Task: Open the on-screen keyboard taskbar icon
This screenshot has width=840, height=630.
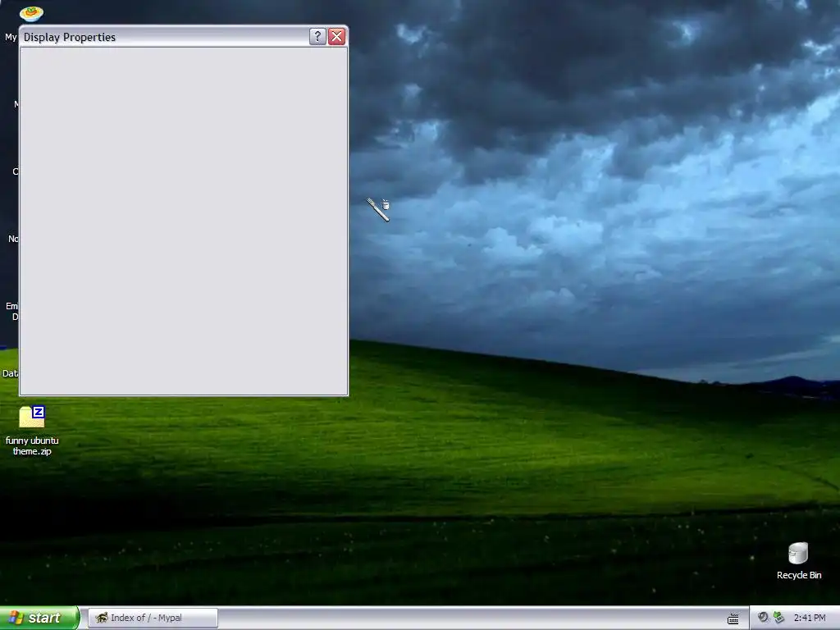Action: coord(733,619)
